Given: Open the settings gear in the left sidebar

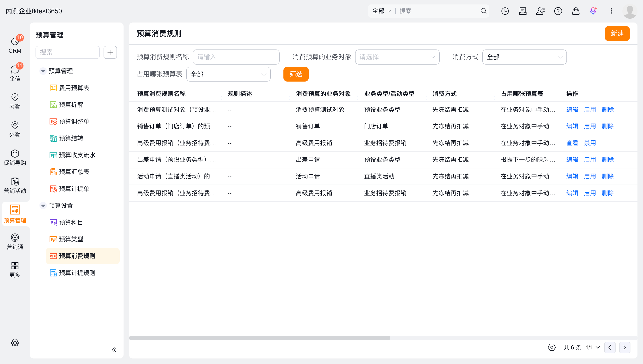Looking at the screenshot, I should tap(15, 343).
